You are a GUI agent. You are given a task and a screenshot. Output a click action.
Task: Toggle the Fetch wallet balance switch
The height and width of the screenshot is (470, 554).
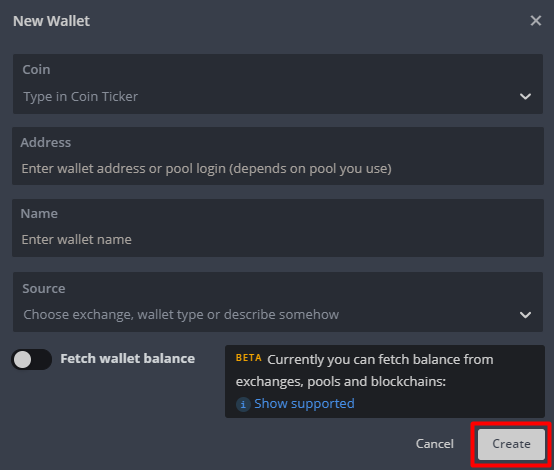pyautogui.click(x=31, y=359)
